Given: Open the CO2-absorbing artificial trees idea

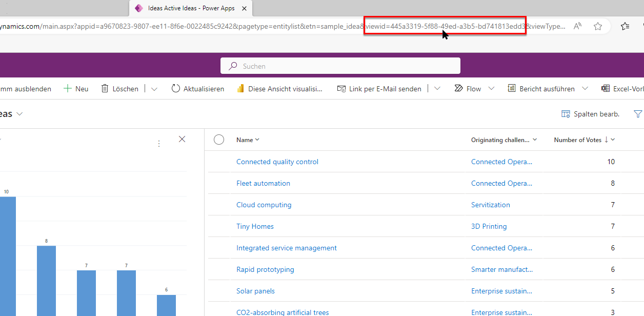Looking at the screenshot, I should point(283,312).
